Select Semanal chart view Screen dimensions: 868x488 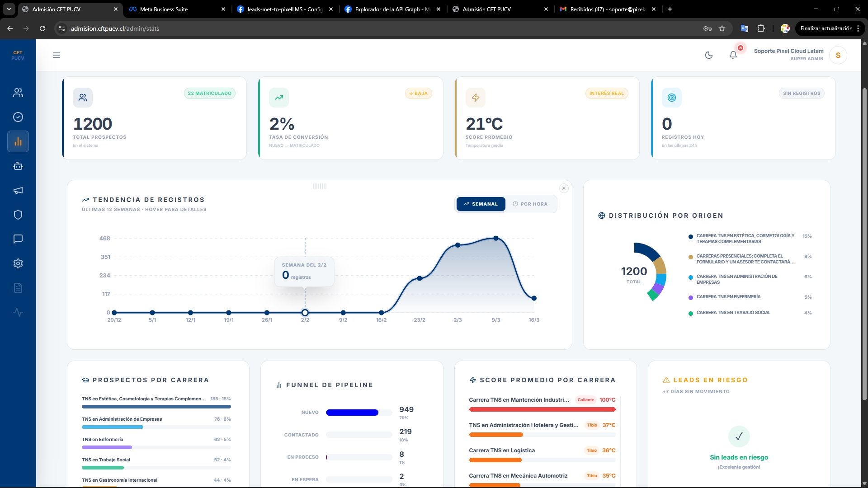tap(481, 204)
